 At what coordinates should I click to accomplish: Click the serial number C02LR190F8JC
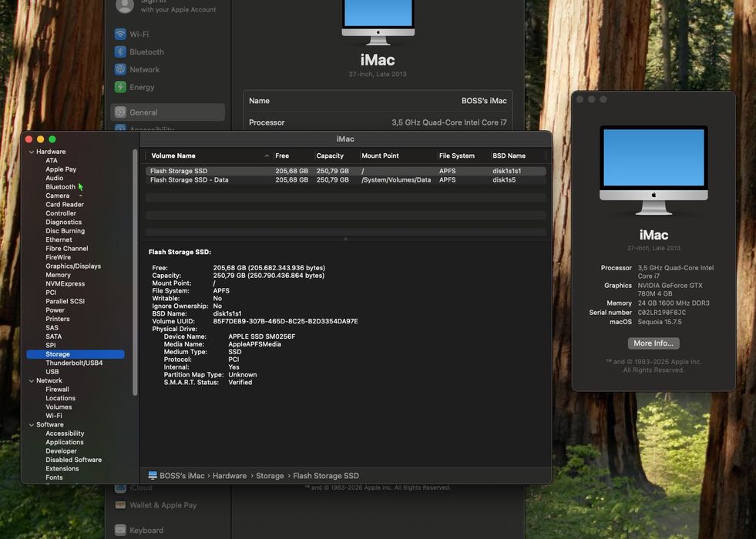pyautogui.click(x=661, y=312)
